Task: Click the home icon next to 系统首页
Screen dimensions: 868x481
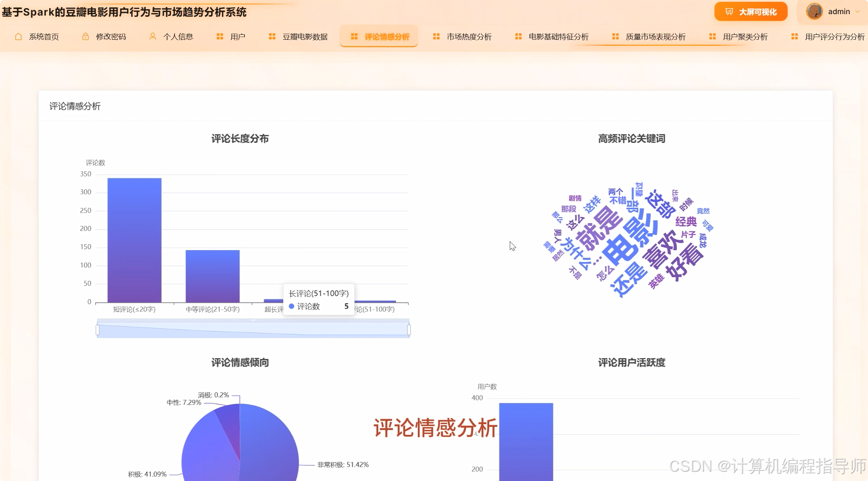Action: 18,36
